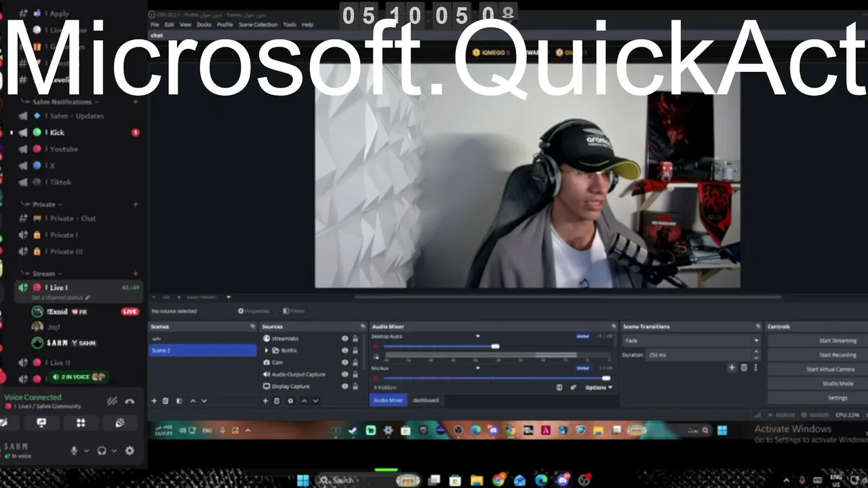868x488 pixels.
Task: Open OBS View menu
Action: pyautogui.click(x=185, y=24)
